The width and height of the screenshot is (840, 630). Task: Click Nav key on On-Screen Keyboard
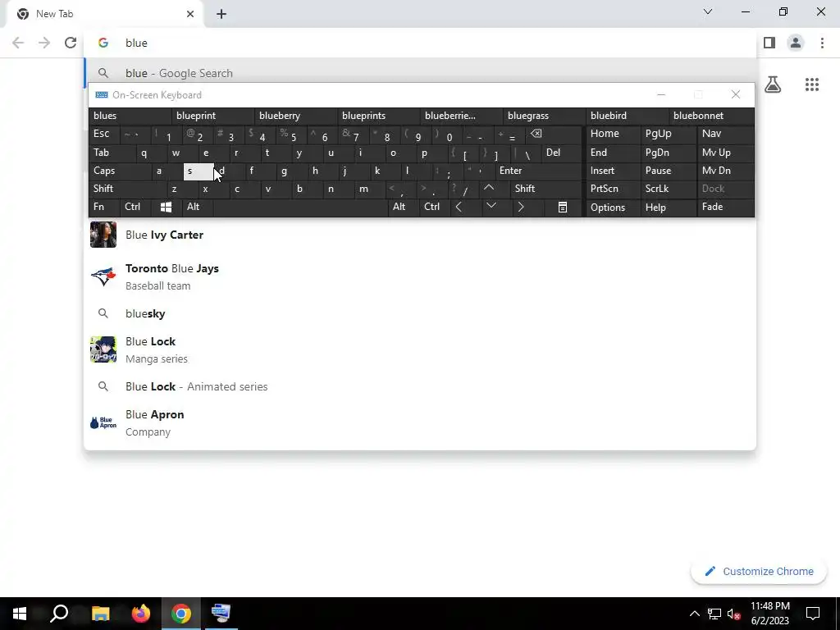[x=725, y=134]
